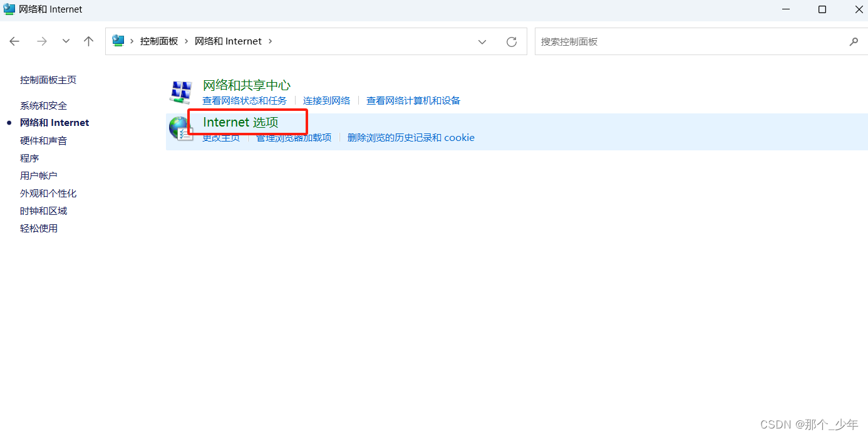Open Internet 选项 heading
Viewport: 868px width, 436px height.
tap(240, 122)
